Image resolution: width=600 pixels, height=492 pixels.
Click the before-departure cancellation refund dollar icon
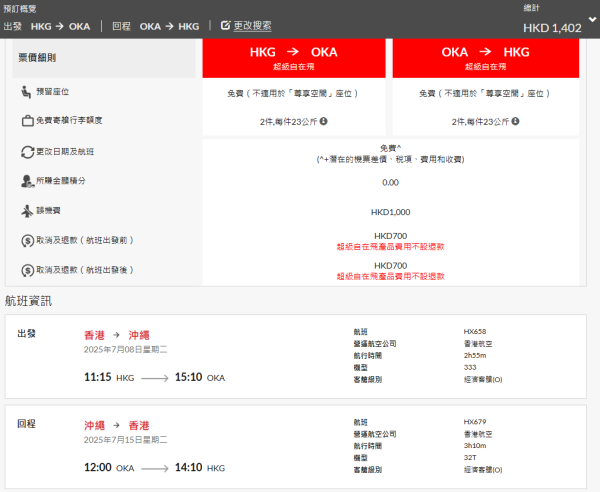(x=28, y=241)
